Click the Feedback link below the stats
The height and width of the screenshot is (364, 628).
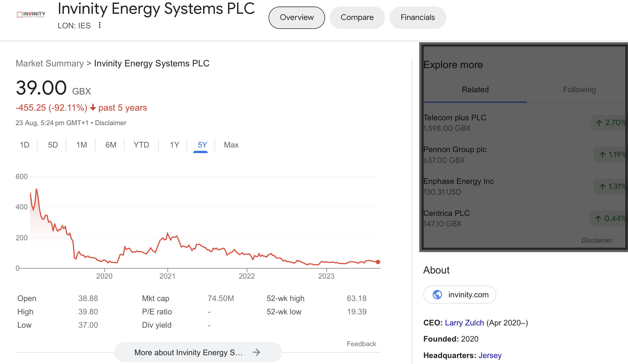pos(361,344)
